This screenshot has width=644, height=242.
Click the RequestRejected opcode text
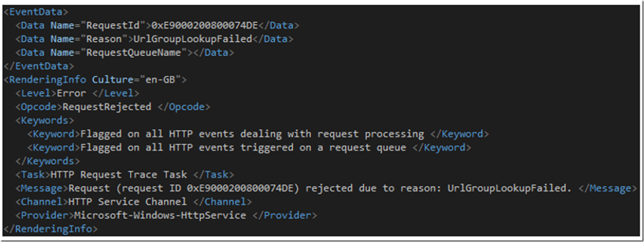(107, 107)
